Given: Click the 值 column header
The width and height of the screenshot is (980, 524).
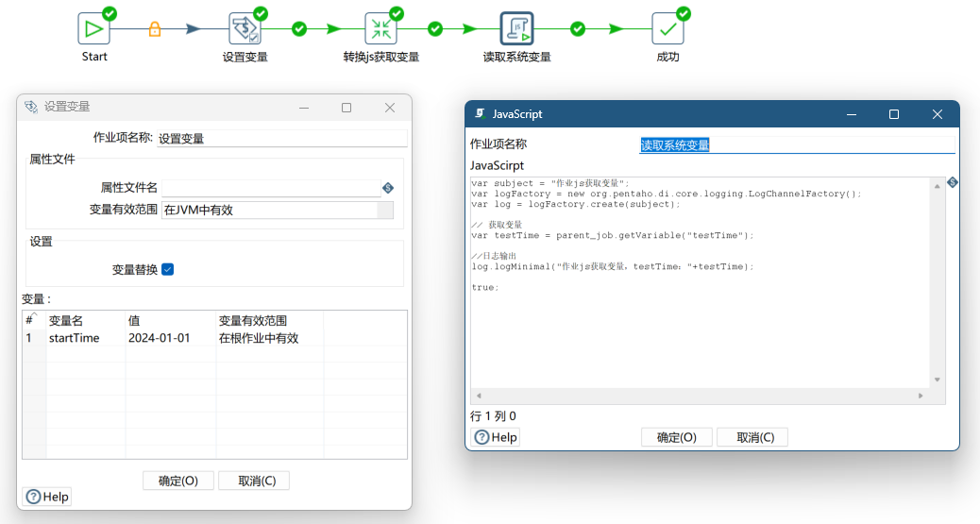Looking at the screenshot, I should [171, 320].
